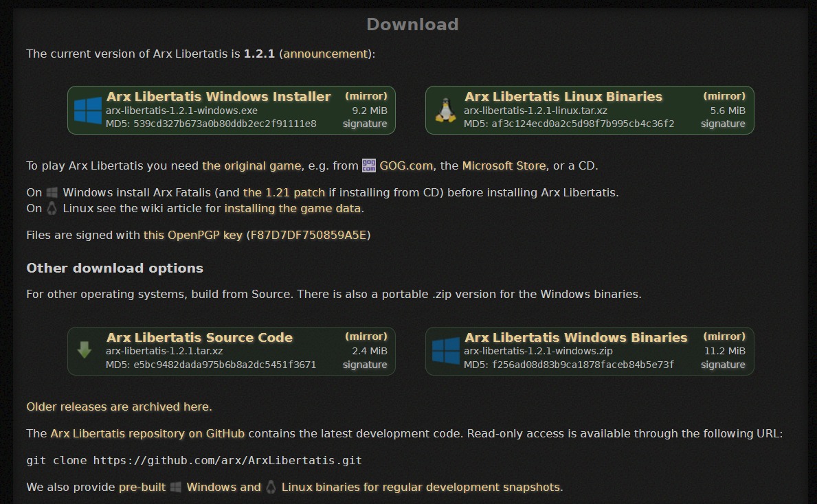Click the key ID F87D7DF750859A5E

pyautogui.click(x=309, y=236)
